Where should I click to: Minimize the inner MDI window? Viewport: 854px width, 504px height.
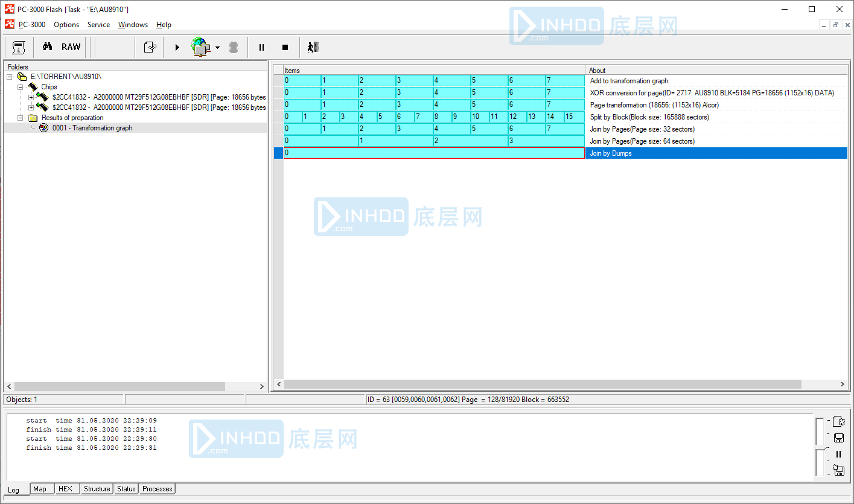[x=824, y=25]
